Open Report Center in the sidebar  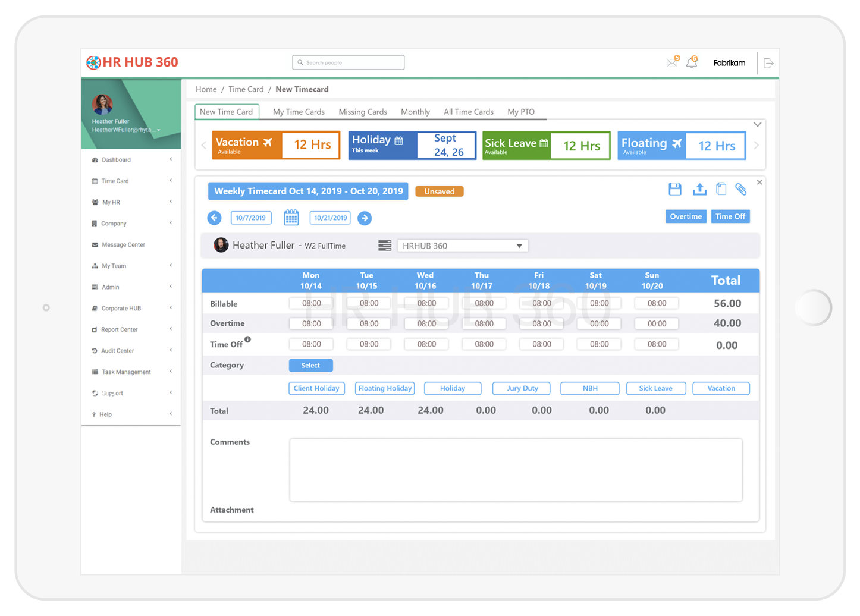point(119,329)
